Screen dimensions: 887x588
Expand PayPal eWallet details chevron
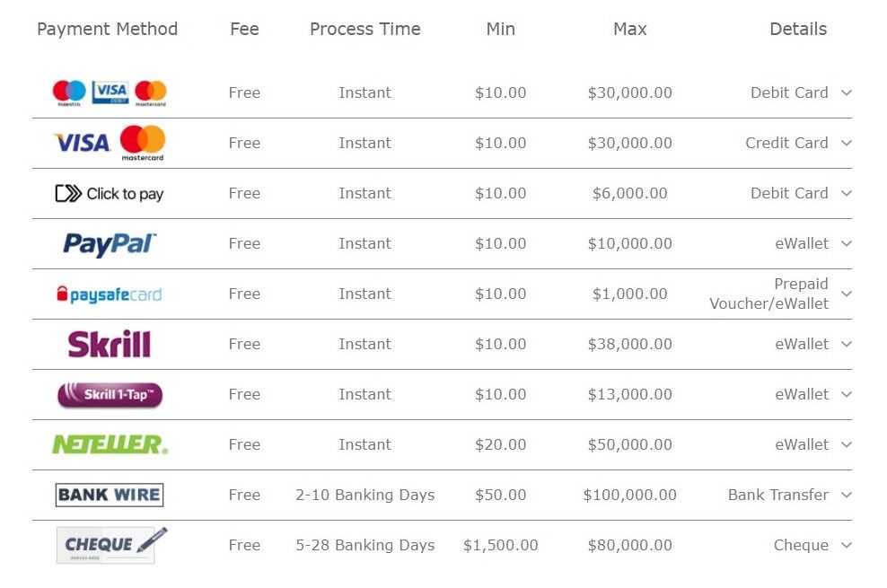[x=847, y=243]
